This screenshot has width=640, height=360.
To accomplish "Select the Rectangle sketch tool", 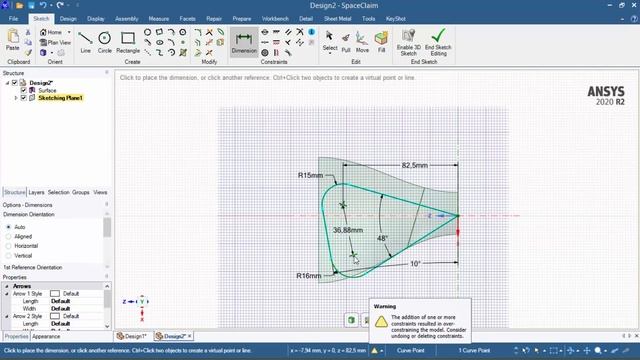I will click(x=128, y=42).
